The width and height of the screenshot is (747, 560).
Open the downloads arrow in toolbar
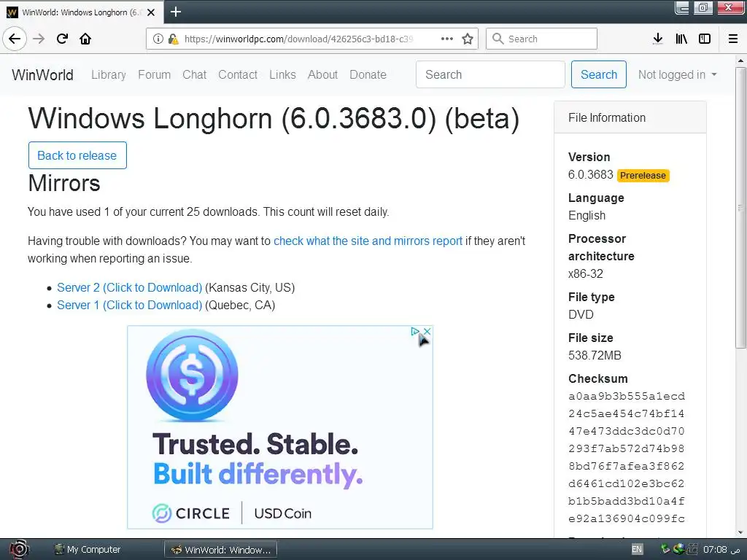tap(657, 39)
